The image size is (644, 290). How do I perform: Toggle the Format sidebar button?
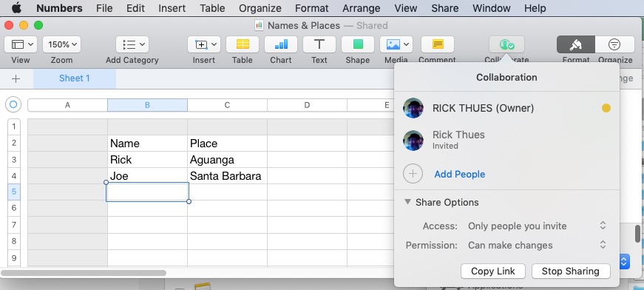pos(576,44)
